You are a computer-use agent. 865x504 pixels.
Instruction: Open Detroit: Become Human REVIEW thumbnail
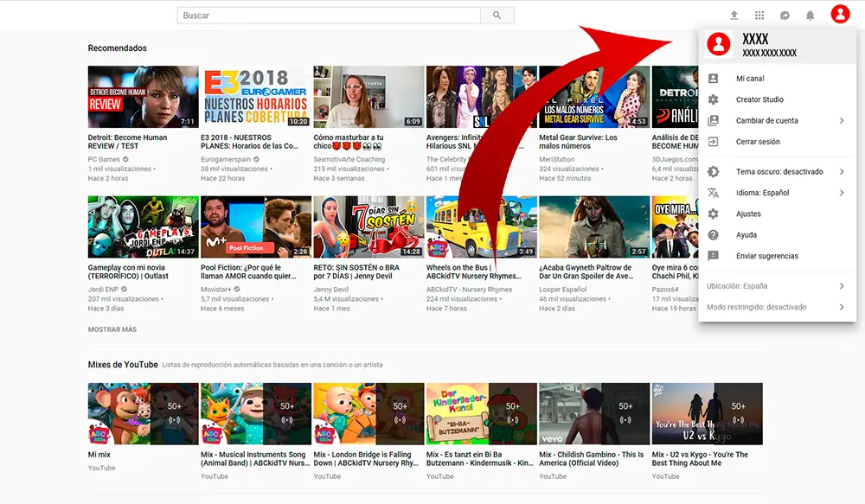click(143, 97)
